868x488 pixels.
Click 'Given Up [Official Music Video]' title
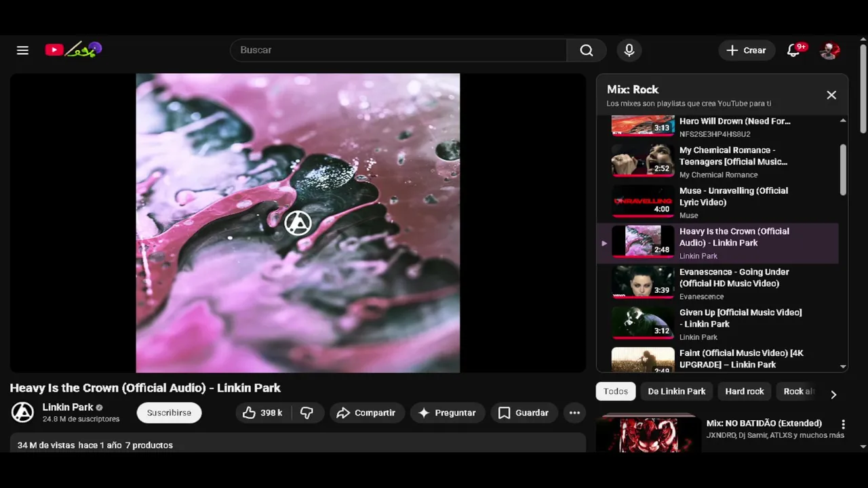coord(741,319)
